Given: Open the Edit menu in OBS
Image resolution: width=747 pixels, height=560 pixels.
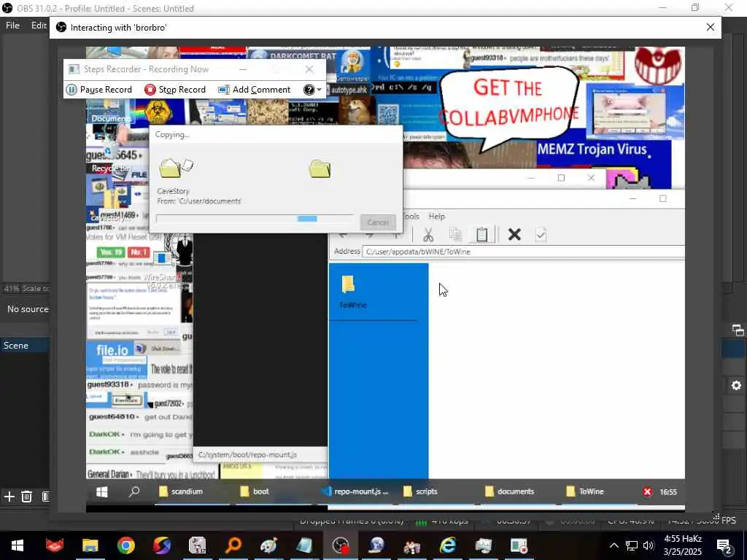Looking at the screenshot, I should [39, 26].
